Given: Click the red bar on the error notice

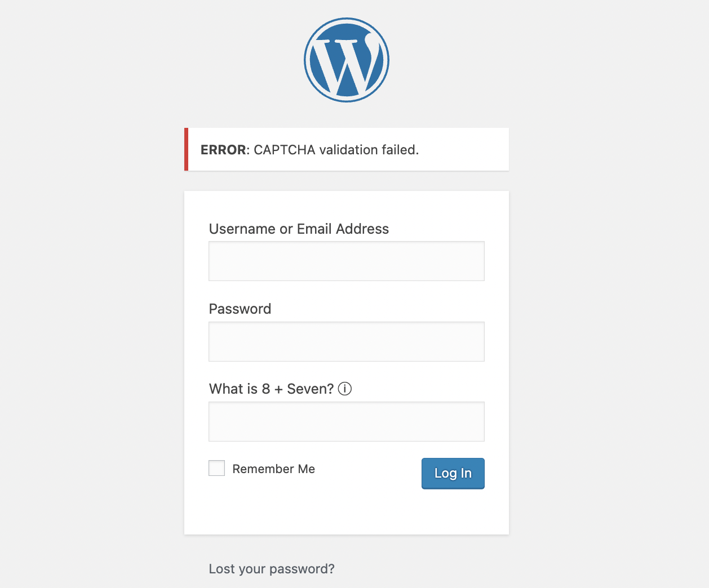Looking at the screenshot, I should [187, 149].
